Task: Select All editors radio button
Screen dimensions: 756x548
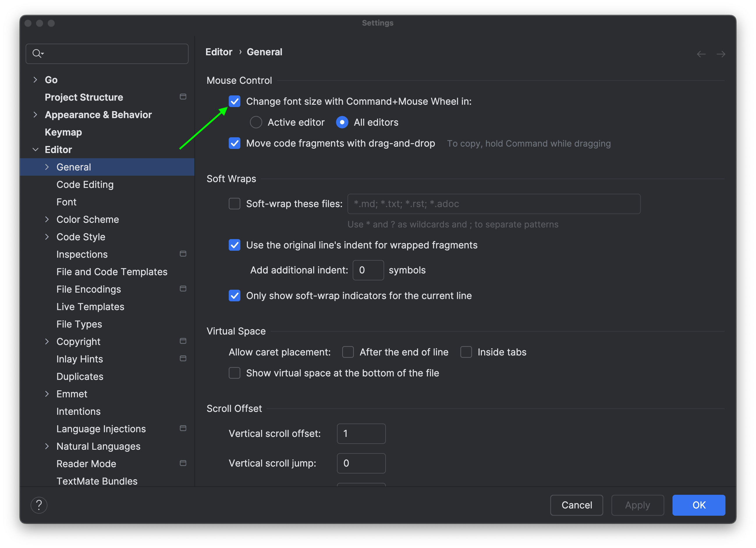Action: (x=342, y=122)
